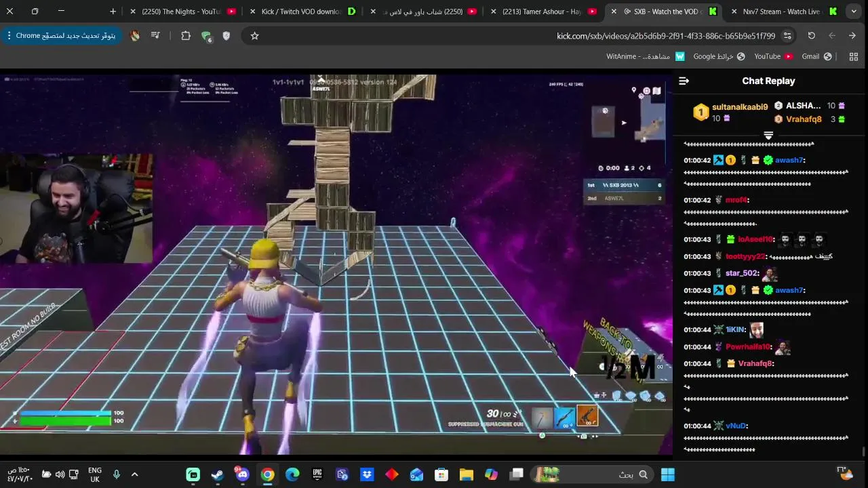This screenshot has height=488, width=868.
Task: Click the VOD video player to pause
Action: coord(336,264)
